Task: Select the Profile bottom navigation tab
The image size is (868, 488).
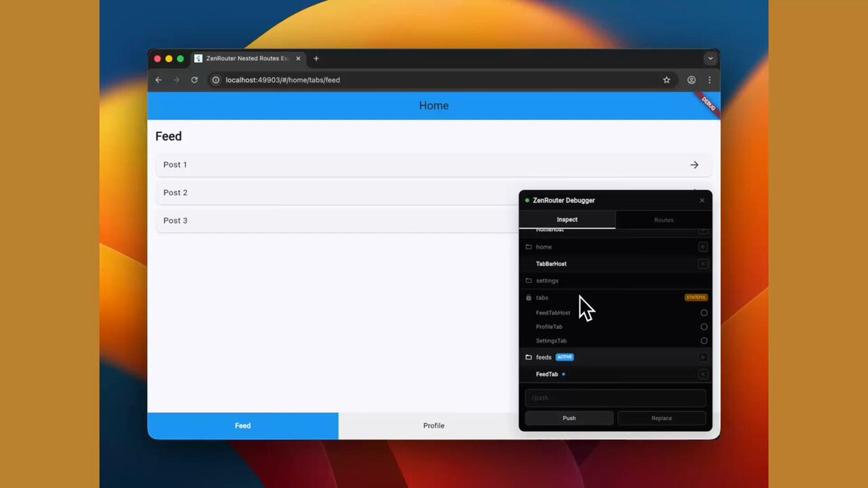Action: click(x=434, y=426)
